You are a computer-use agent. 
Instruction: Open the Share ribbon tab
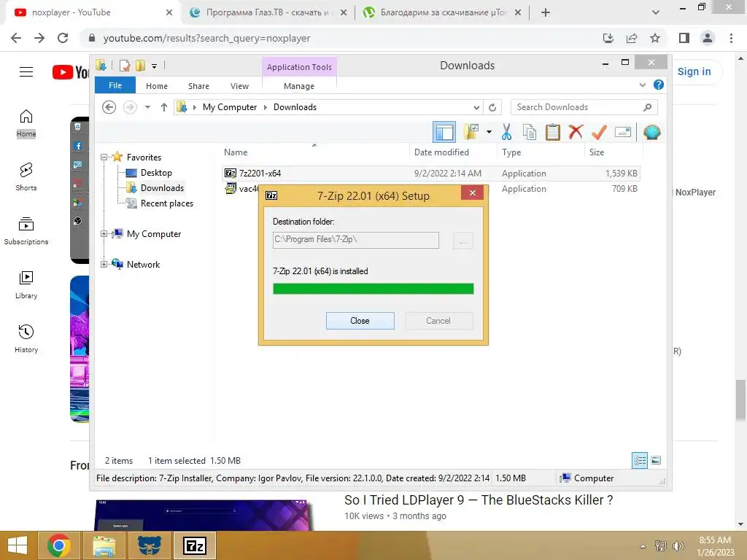pyautogui.click(x=198, y=86)
